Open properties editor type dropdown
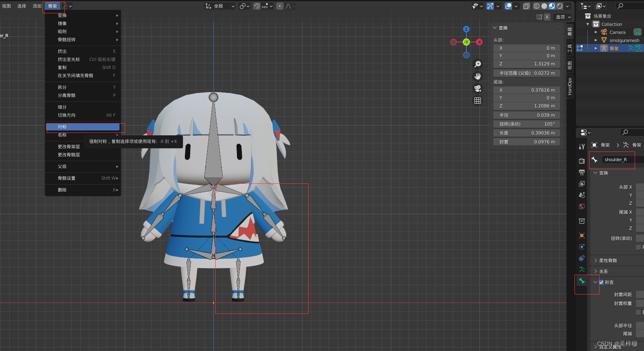This screenshot has width=644, height=351. (585, 132)
